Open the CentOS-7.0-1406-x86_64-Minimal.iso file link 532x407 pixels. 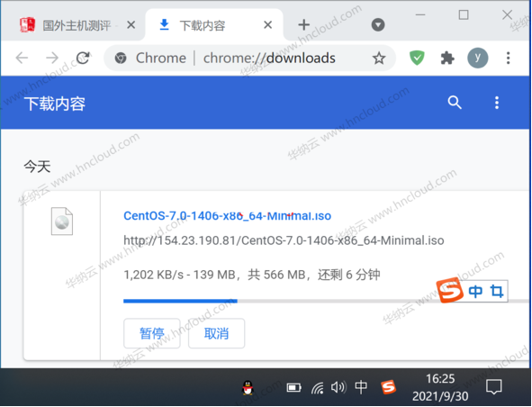[x=228, y=216]
